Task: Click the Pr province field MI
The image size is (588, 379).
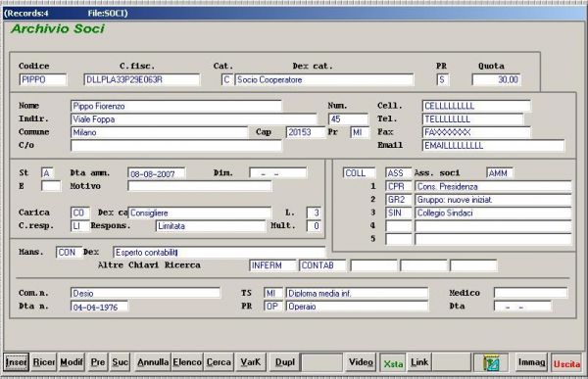Action: coord(360,132)
